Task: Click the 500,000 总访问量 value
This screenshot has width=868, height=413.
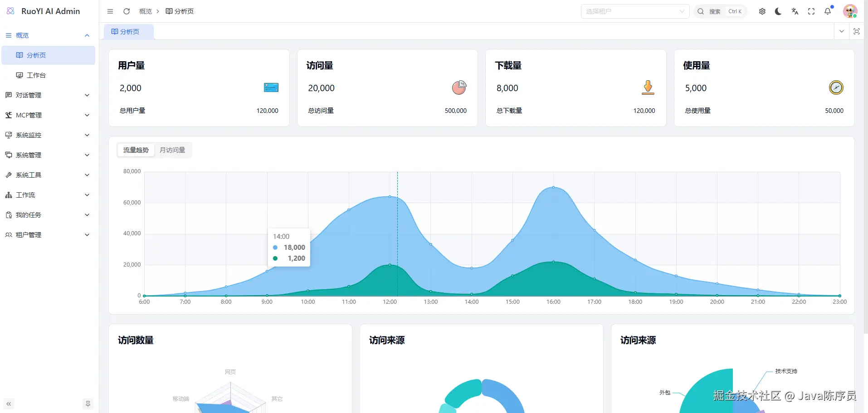Action: 456,111
